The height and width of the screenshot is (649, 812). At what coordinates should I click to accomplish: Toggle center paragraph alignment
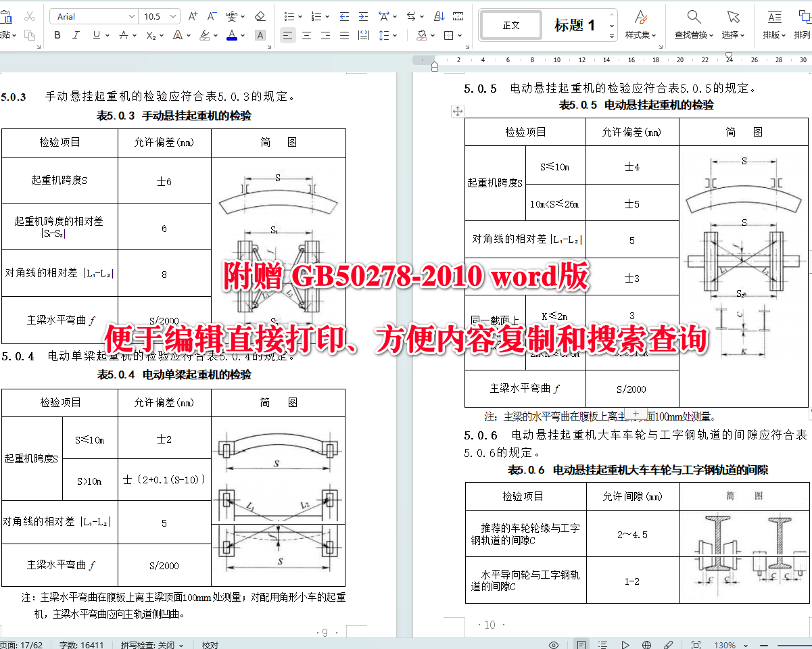pyautogui.click(x=306, y=36)
